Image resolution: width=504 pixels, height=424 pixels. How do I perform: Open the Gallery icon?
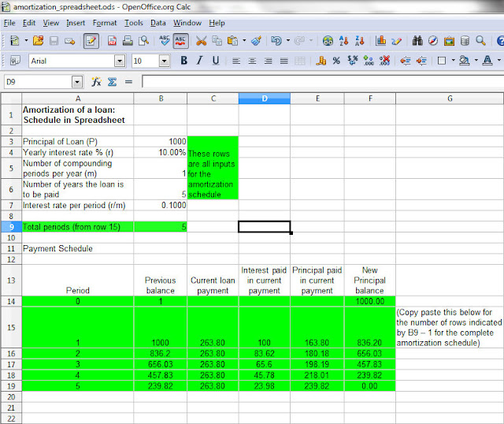(x=449, y=41)
